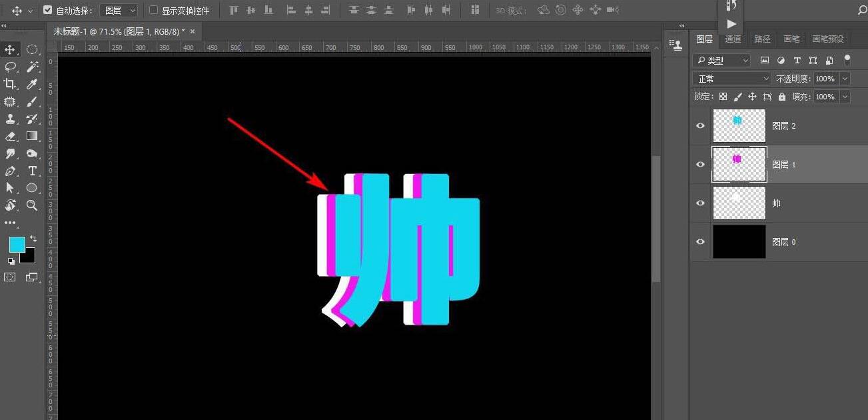This screenshot has width=868, height=420.
Task: Click the distribute horizontal centers icon
Action: click(x=428, y=11)
